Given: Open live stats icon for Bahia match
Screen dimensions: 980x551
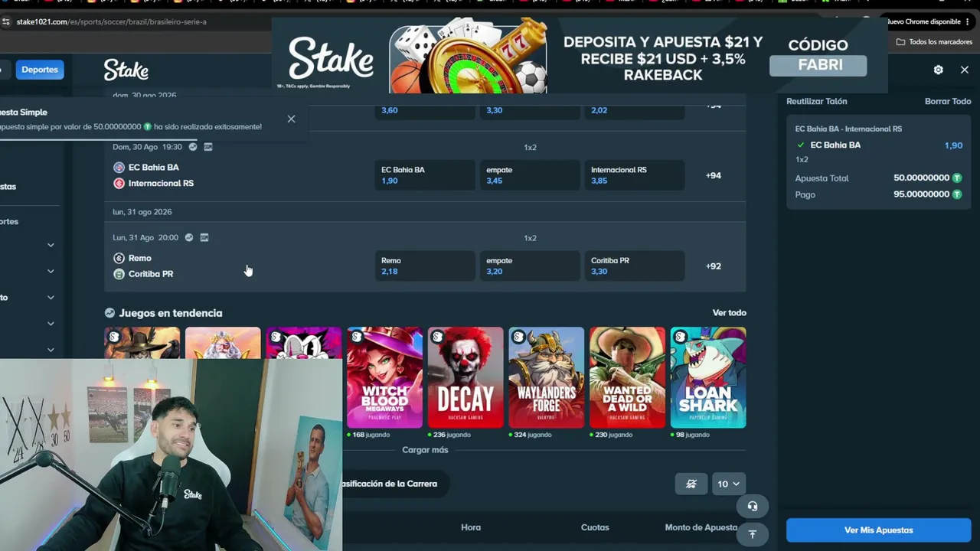Looking at the screenshot, I should [193, 147].
